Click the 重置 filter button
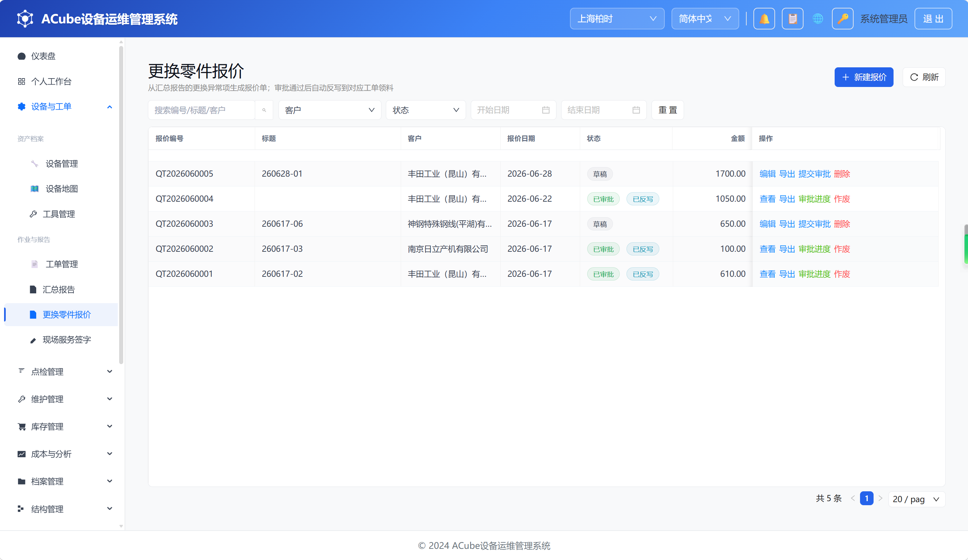Screen dimensions: 968x560 point(667,110)
